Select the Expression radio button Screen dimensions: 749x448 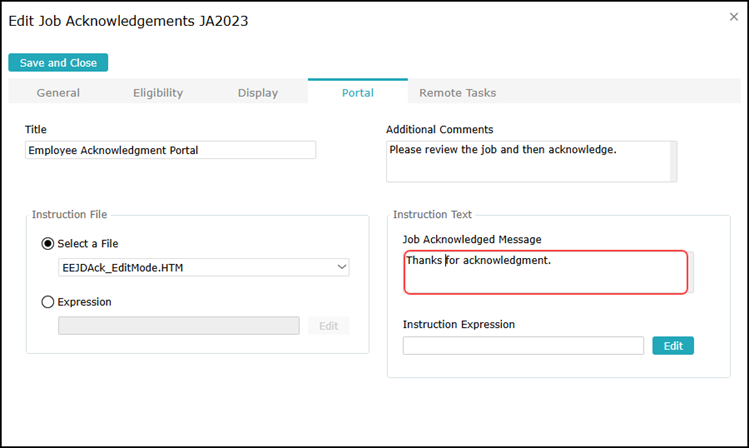(48, 301)
